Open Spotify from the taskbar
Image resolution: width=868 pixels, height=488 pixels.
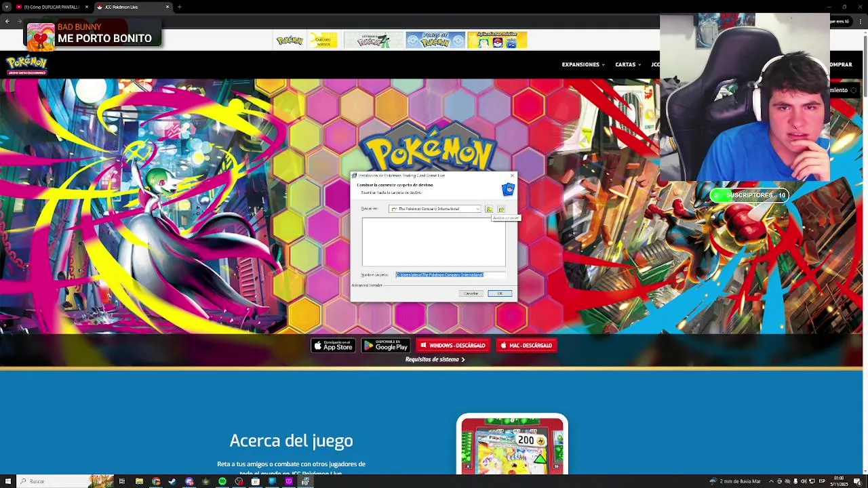pos(222,481)
